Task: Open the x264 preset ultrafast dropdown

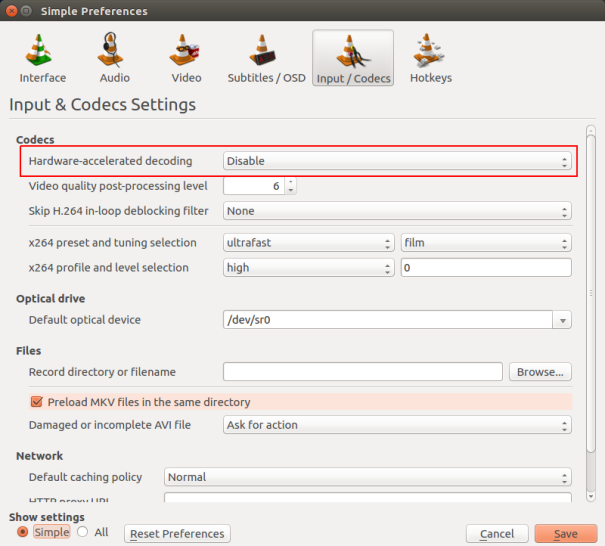Action: [308, 243]
